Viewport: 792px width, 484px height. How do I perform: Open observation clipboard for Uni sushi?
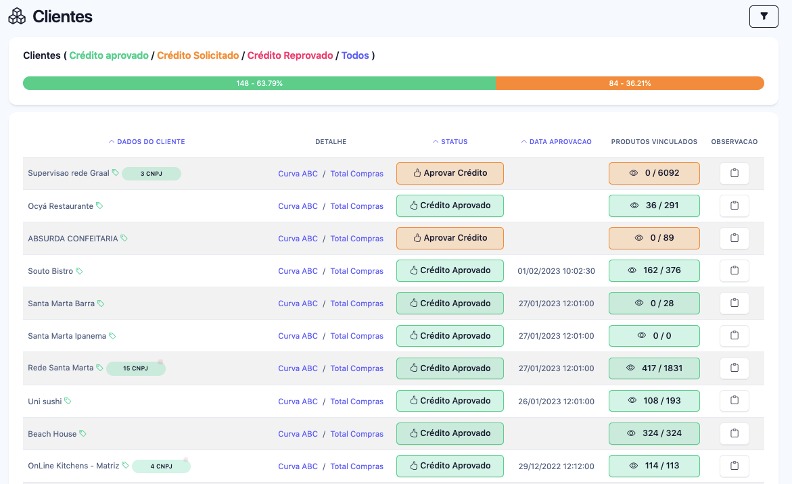click(x=734, y=401)
